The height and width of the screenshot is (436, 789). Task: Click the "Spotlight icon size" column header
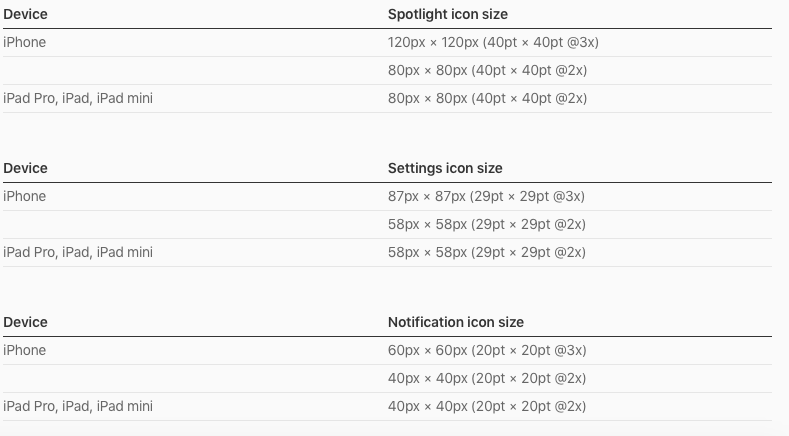click(x=448, y=14)
